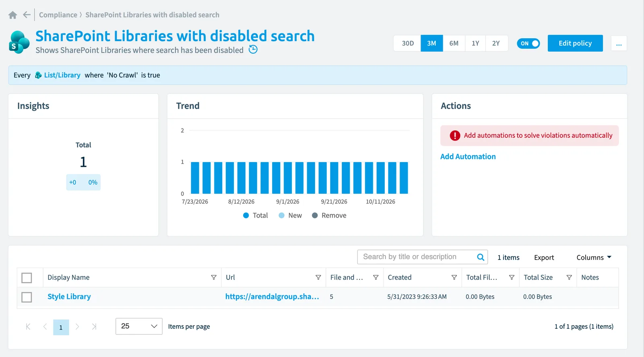Filter the Total Size column
The height and width of the screenshot is (357, 644).
tap(569, 278)
